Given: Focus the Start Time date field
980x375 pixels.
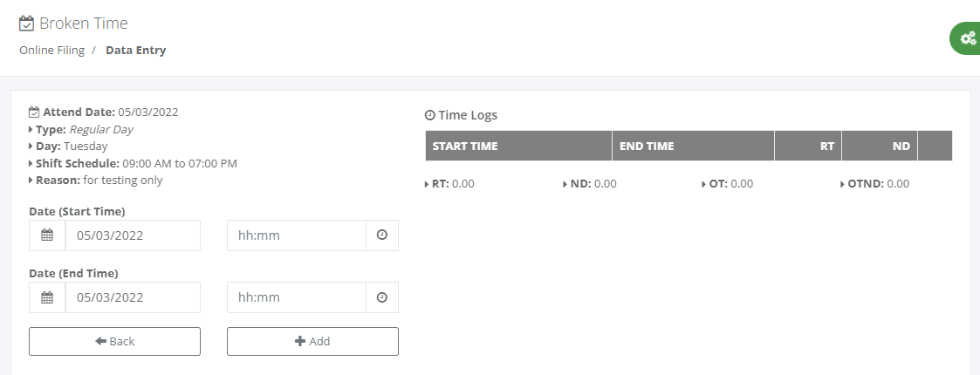Looking at the screenshot, I should click(133, 235).
